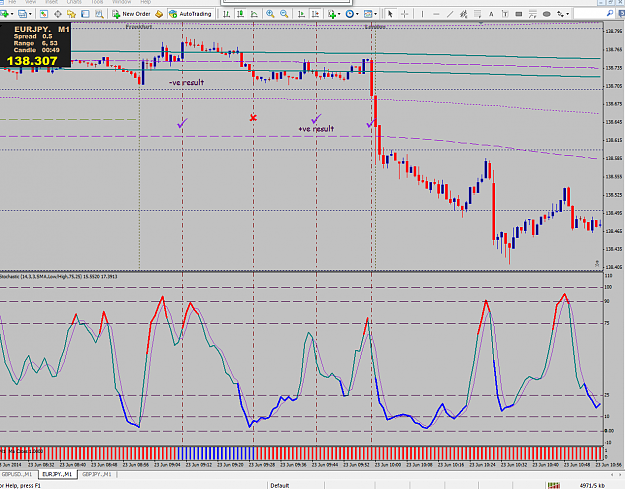
Task: Toggle the Terminal panel icon
Action: 85,14
